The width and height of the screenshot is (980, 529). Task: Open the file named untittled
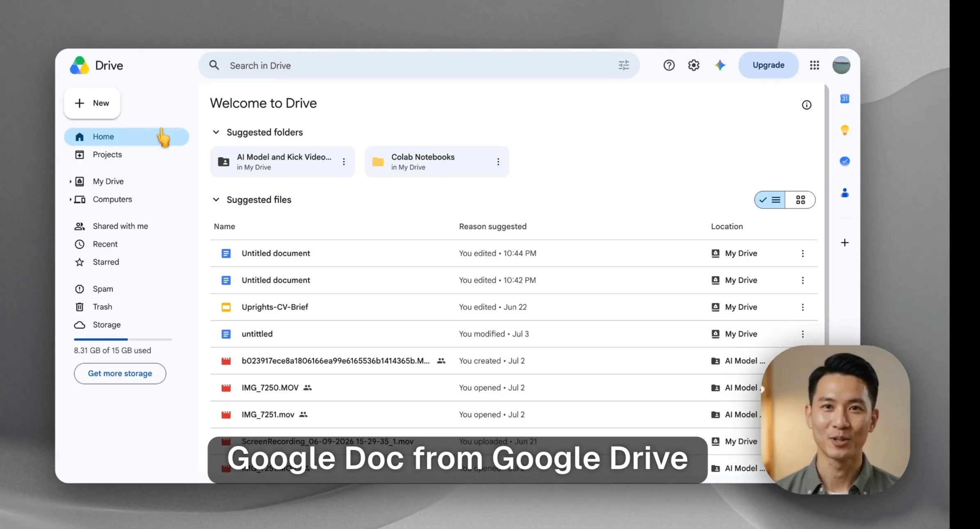tap(257, 334)
